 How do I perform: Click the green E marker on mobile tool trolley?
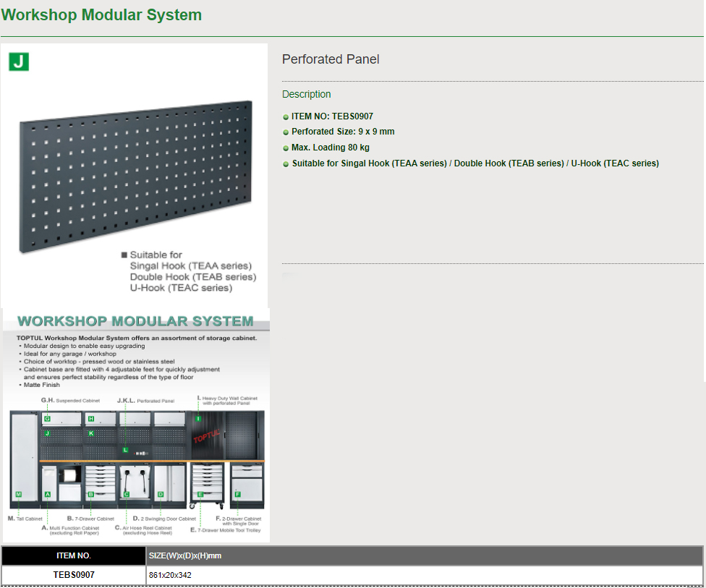click(x=200, y=495)
